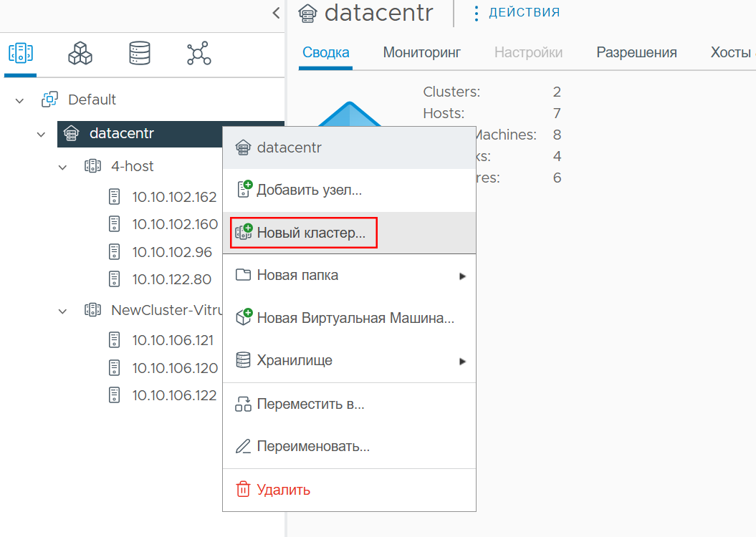Collapse the datacentr tree node
Screen dimensions: 756x537
42,135
